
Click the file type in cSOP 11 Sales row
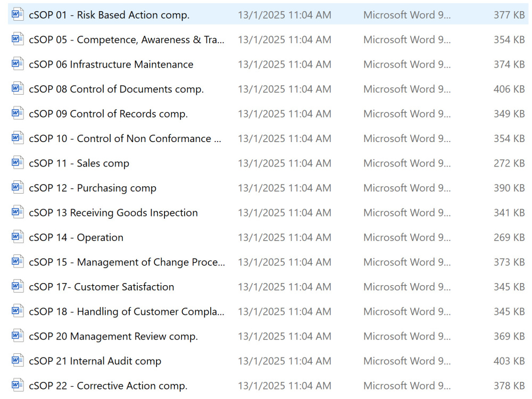[407, 163]
